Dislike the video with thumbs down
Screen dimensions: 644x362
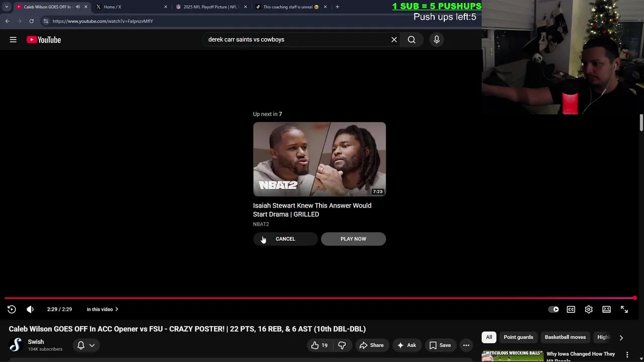click(x=342, y=345)
